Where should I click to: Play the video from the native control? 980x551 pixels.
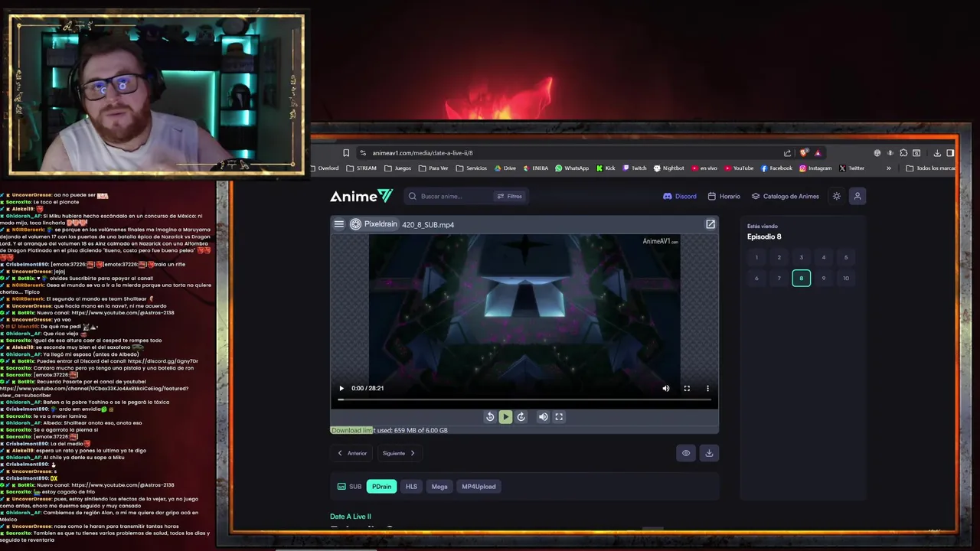click(x=341, y=388)
